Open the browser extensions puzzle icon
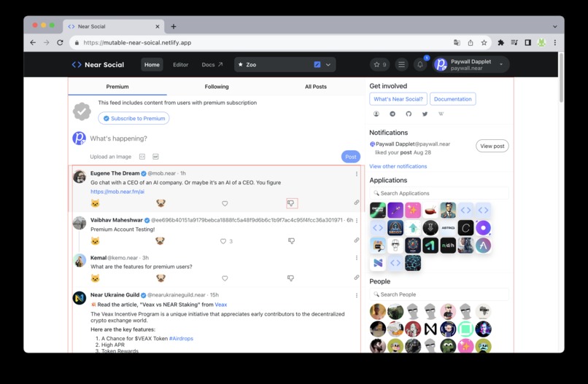588x384 pixels. coord(500,43)
